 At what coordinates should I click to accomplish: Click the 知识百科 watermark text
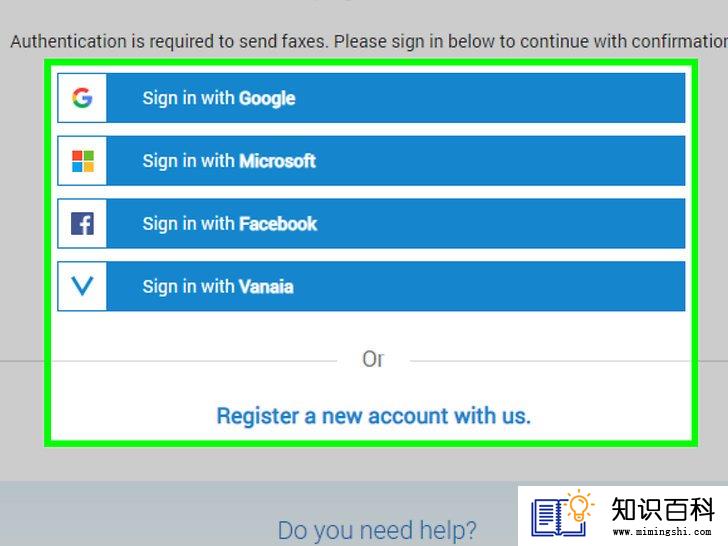click(x=663, y=509)
